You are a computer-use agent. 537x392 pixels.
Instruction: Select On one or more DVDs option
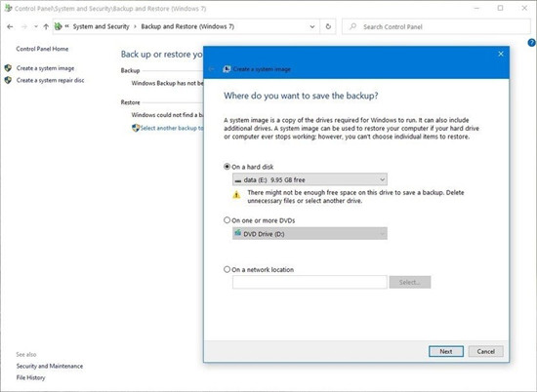[x=227, y=220]
